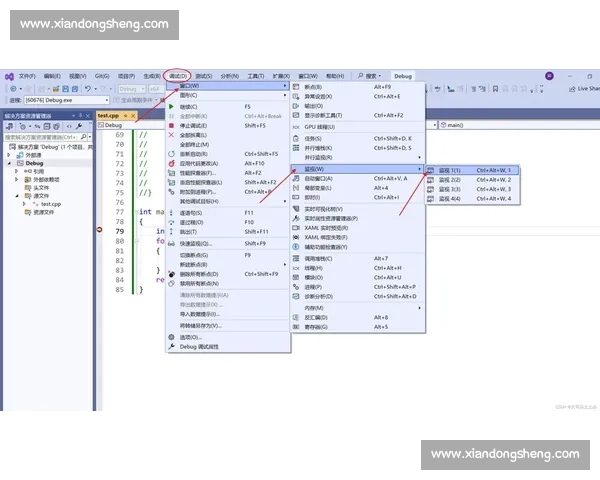Click the Step Into (F11) icon
The height and width of the screenshot is (480, 600).
tap(171, 212)
